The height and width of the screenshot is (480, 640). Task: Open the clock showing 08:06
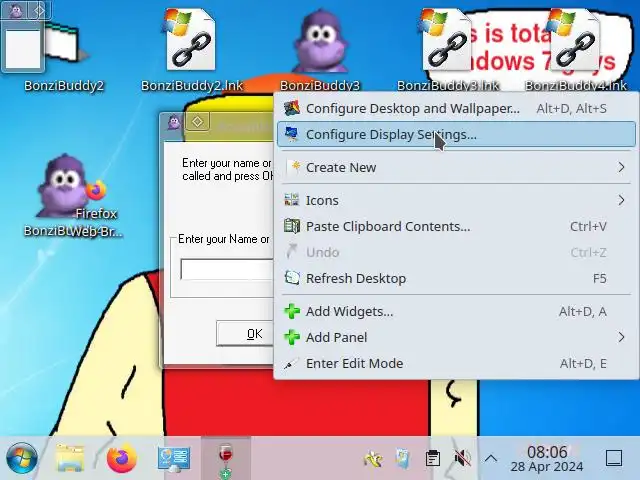pos(547,458)
